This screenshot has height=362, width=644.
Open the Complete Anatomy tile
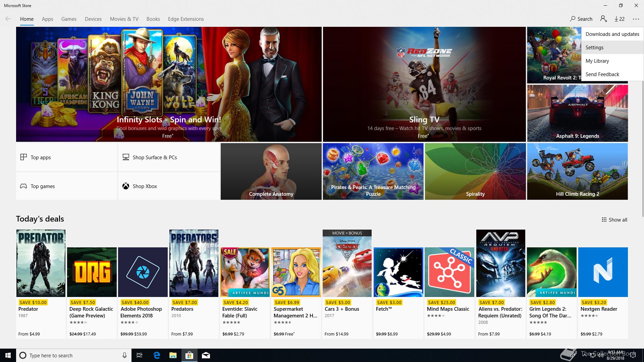click(271, 171)
